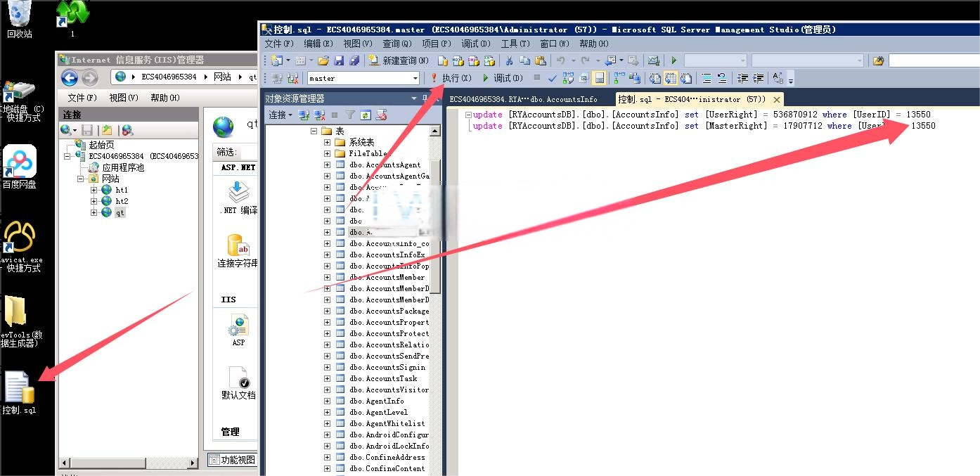Select the 百度网盘 desktop shortcut

point(20,167)
